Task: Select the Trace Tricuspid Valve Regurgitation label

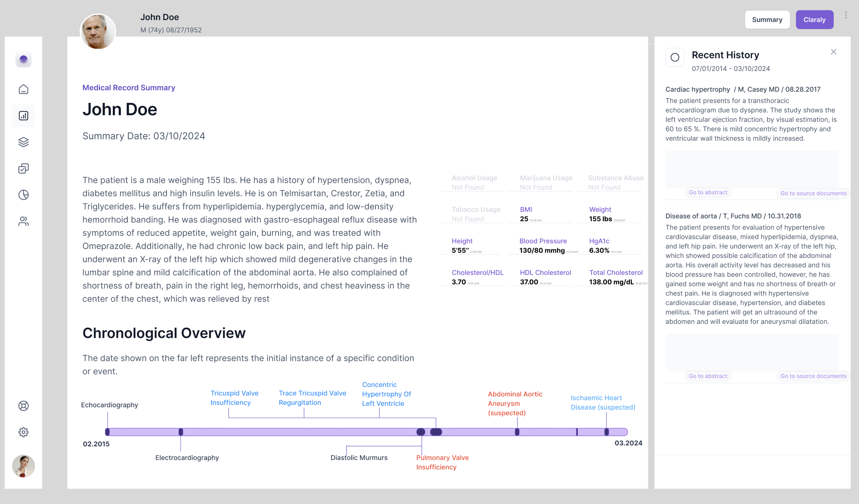Action: (312, 398)
